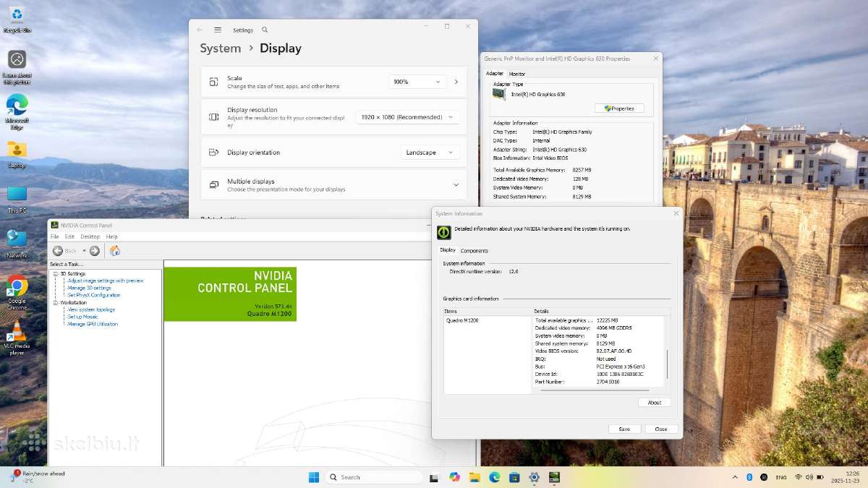Collapse the Workstation tree node
The image size is (868, 488).
click(56, 303)
